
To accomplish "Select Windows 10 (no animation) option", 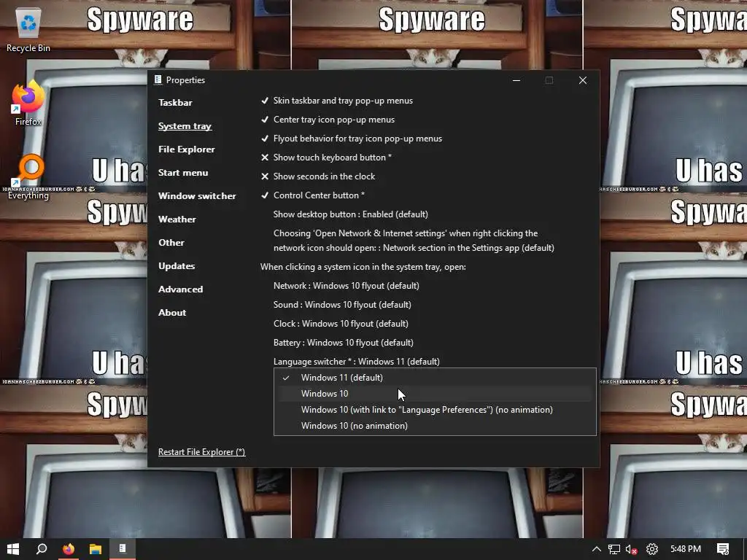I will point(435,426).
